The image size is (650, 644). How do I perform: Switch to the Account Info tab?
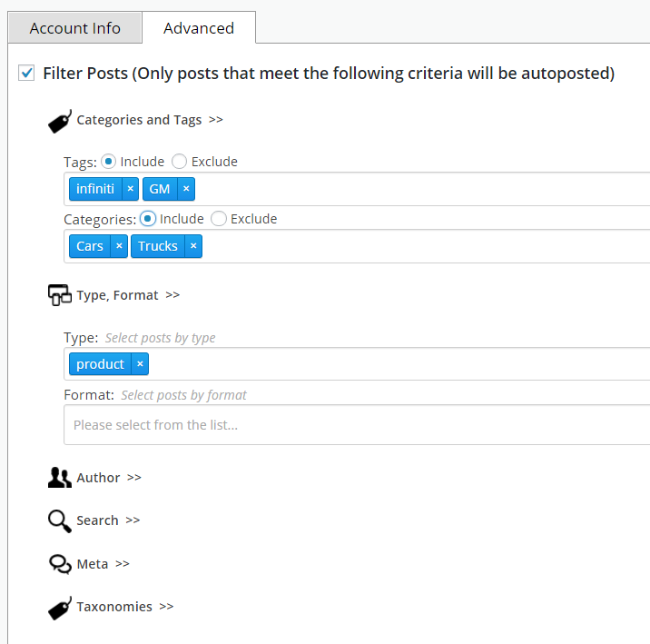[x=75, y=28]
